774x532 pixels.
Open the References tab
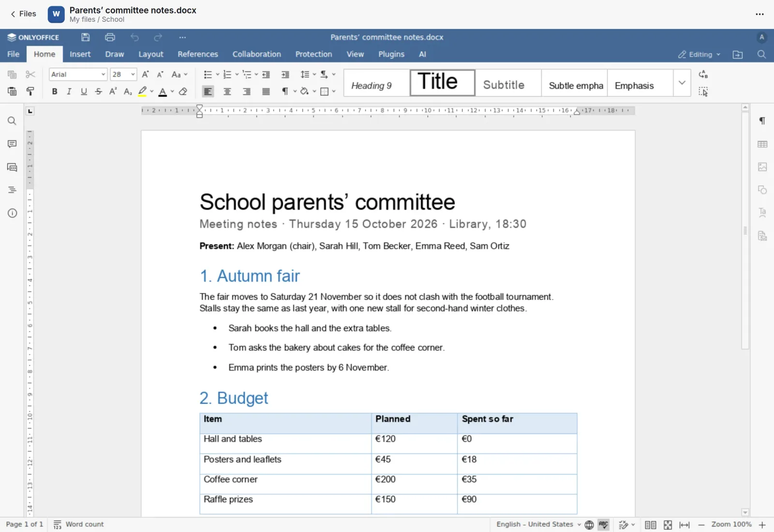[x=198, y=54]
